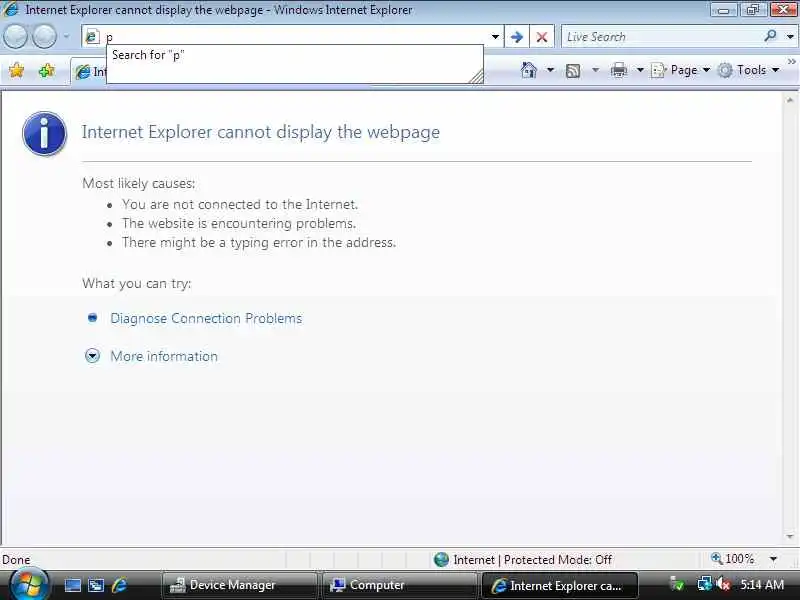Click the Show Desktop quick launch icon
Image resolution: width=800 pixels, height=600 pixels.
[x=72, y=585]
